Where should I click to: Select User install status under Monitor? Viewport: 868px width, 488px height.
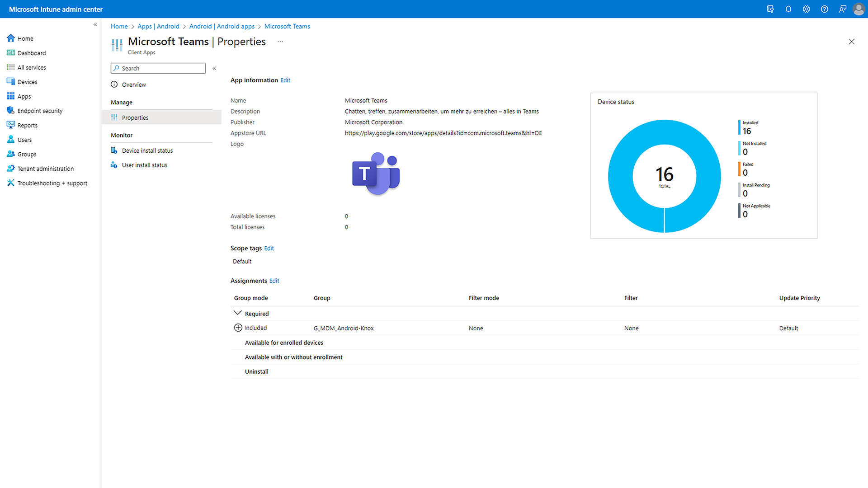(144, 164)
